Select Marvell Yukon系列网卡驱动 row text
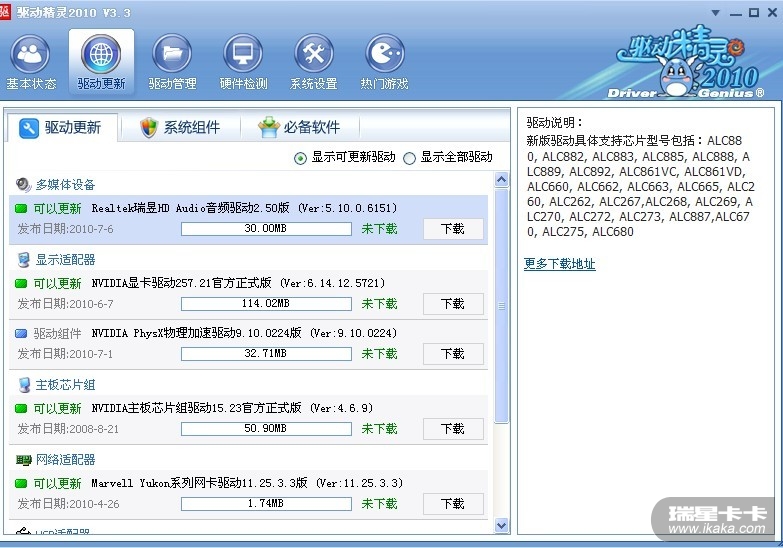This screenshot has height=548, width=783. 247,483
